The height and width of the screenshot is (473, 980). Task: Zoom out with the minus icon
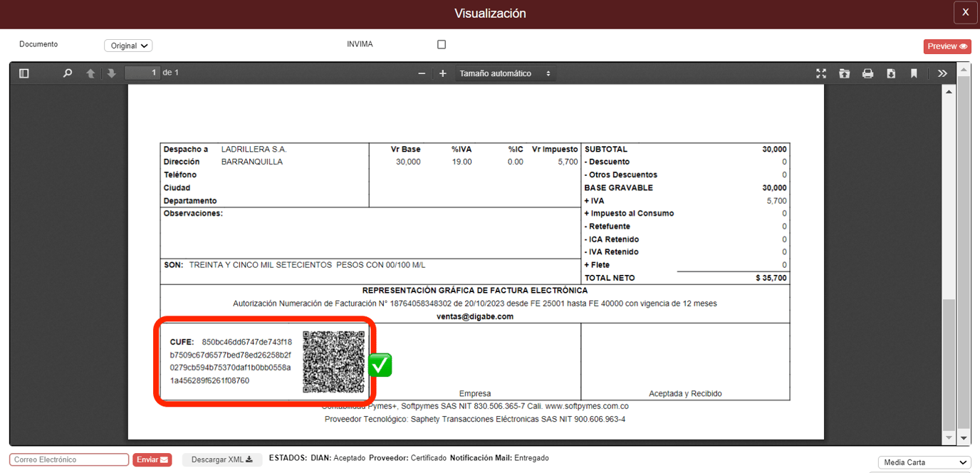[422, 73]
